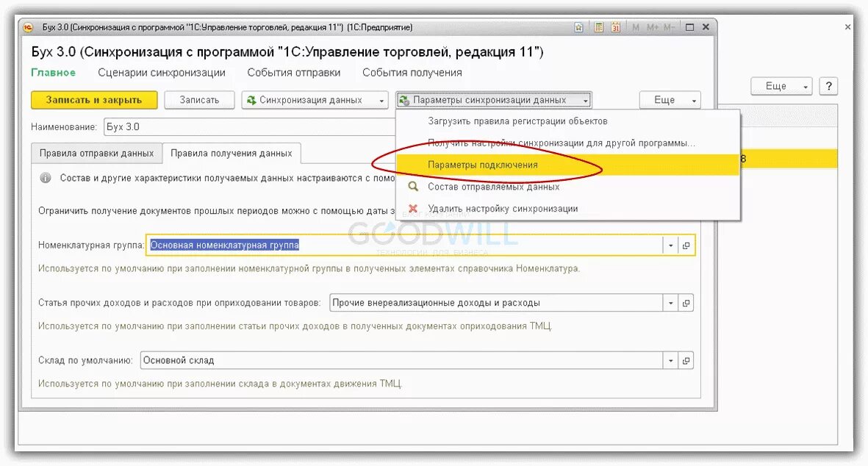Select Загрузить правила регистрации объектов
This screenshot has width=868, height=466.
568,121
